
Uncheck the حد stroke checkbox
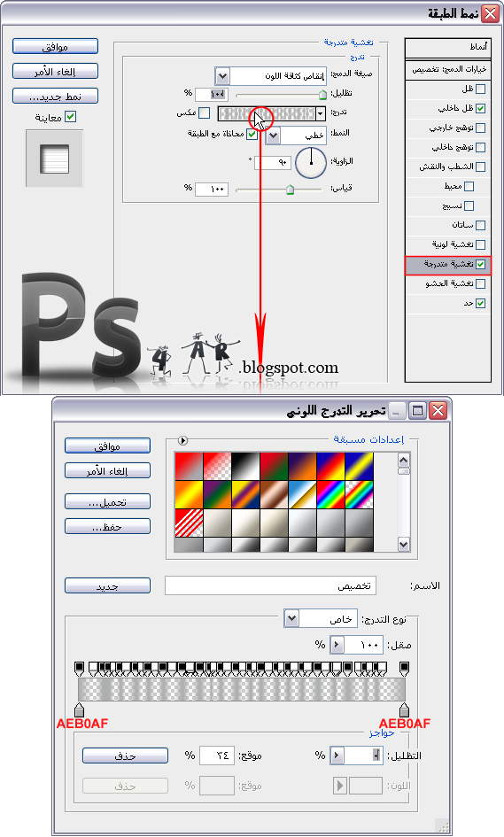(480, 303)
